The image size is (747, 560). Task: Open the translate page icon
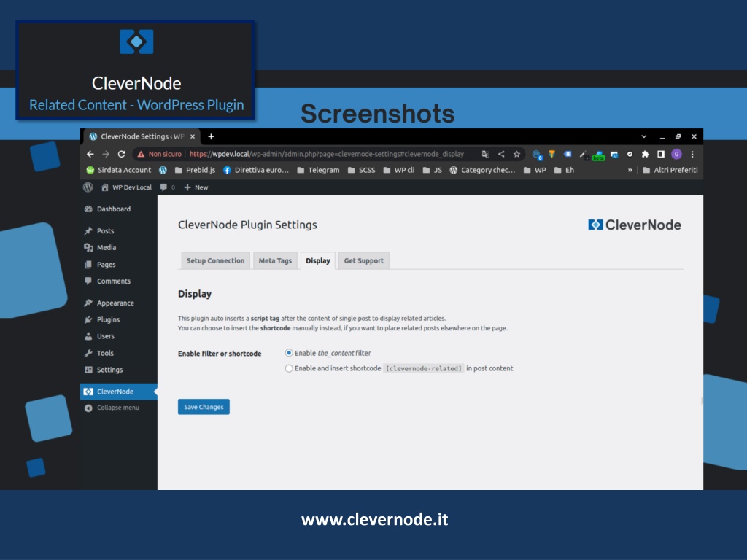click(485, 154)
